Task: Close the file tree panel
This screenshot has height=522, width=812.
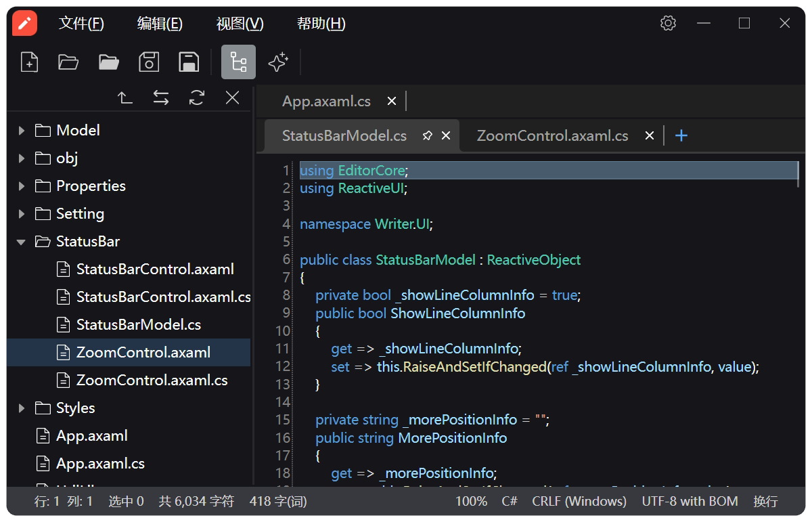Action: pos(233,98)
